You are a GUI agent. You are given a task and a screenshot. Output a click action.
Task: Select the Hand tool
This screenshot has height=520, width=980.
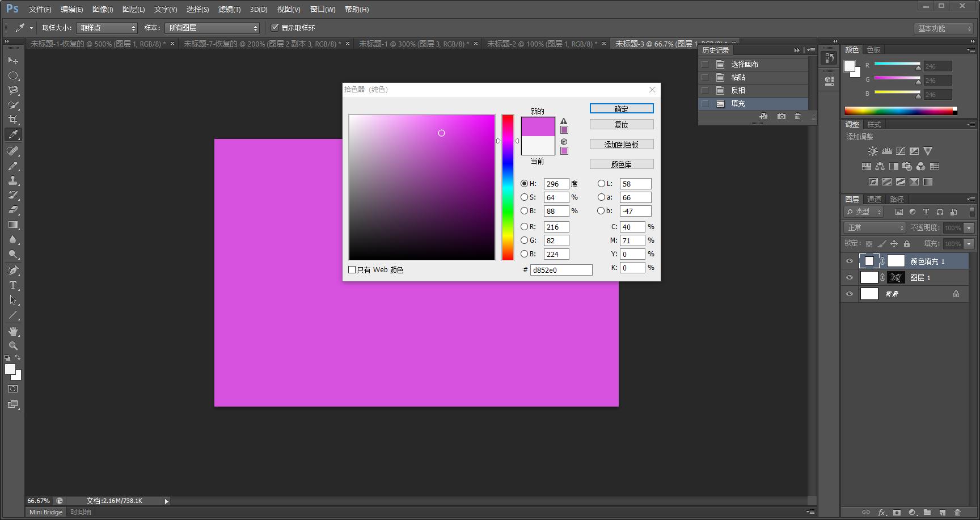click(x=13, y=331)
